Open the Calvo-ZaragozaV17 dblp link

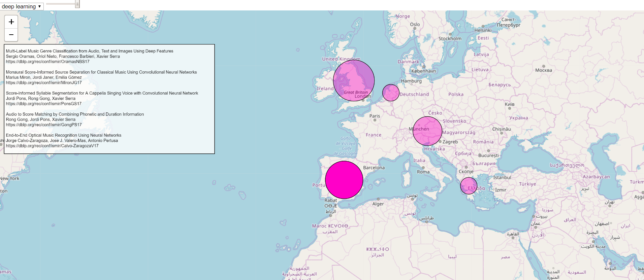click(x=52, y=146)
